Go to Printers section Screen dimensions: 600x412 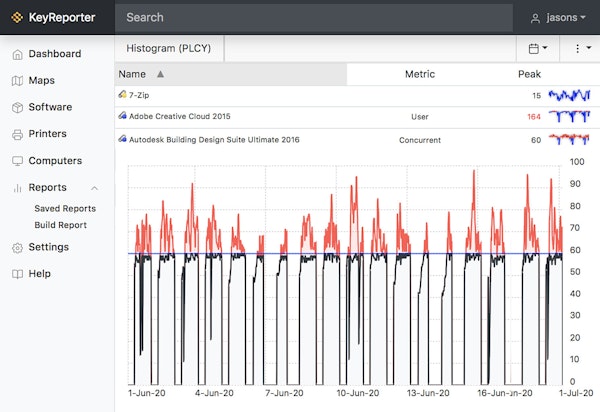(47, 134)
